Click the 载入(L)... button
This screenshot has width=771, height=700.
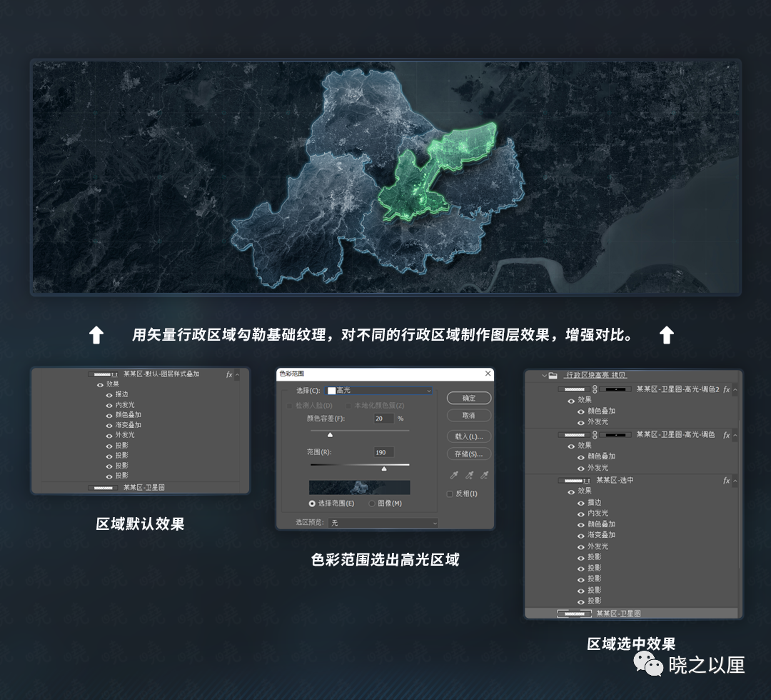click(469, 436)
